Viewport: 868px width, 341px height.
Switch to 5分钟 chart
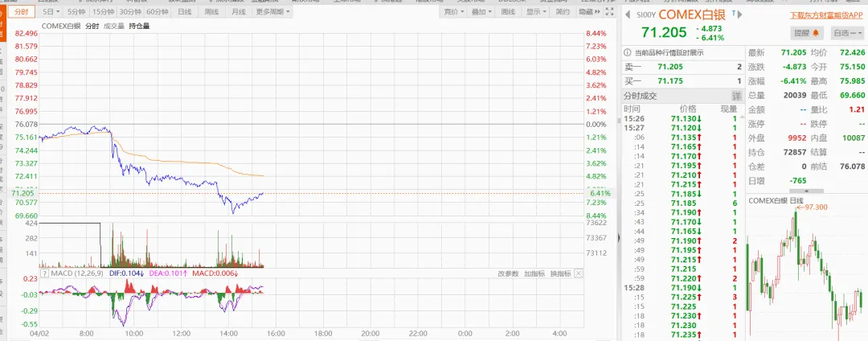[76, 11]
